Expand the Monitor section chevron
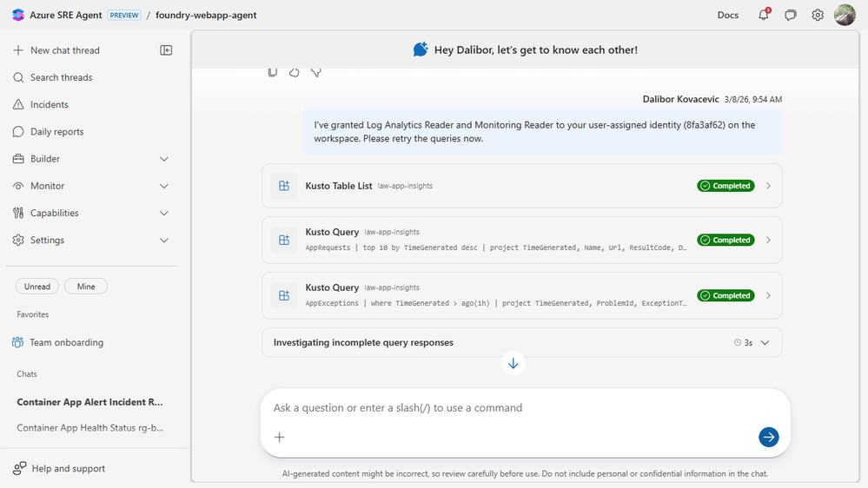The image size is (868, 488). pyautogui.click(x=164, y=186)
